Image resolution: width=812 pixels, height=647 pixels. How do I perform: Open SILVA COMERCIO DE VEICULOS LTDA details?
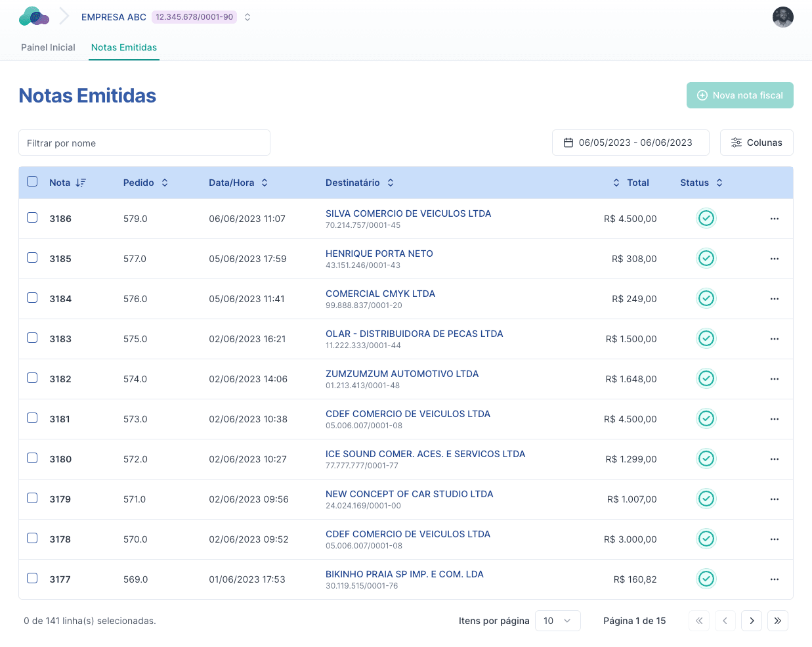coord(408,213)
